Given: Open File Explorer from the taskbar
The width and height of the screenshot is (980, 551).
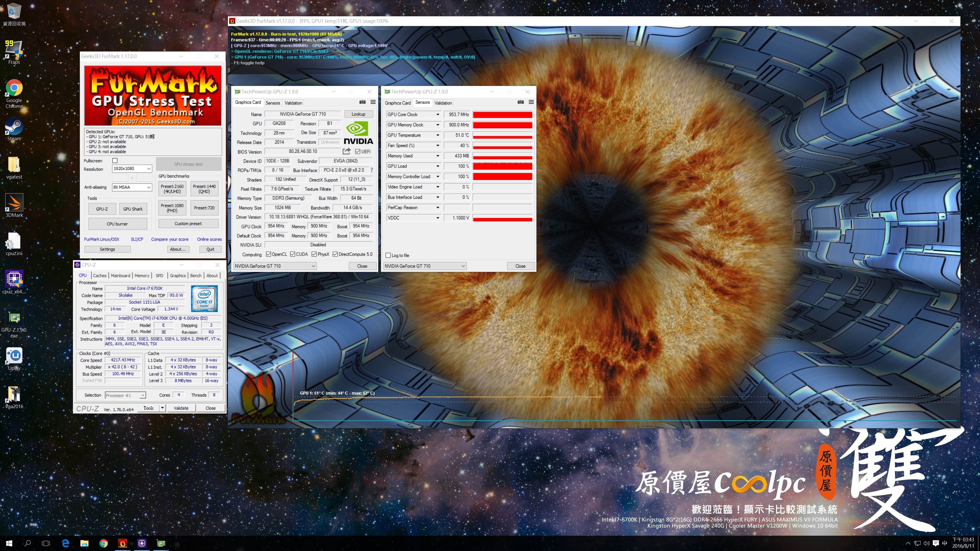Looking at the screenshot, I should (x=84, y=543).
